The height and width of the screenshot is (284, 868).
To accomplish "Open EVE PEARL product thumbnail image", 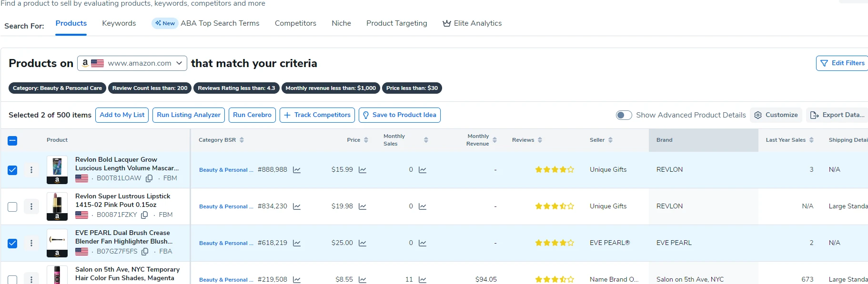I will click(57, 240).
